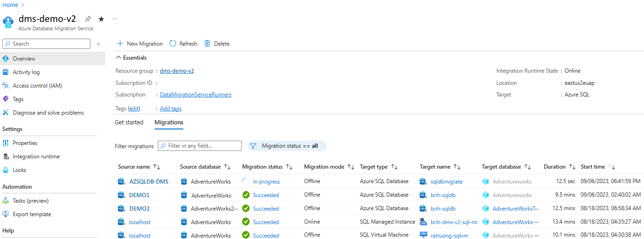Click the managed instance icon beside brih-dms-v2-sql-mi
This screenshot has height=239, width=644.
click(423, 222)
